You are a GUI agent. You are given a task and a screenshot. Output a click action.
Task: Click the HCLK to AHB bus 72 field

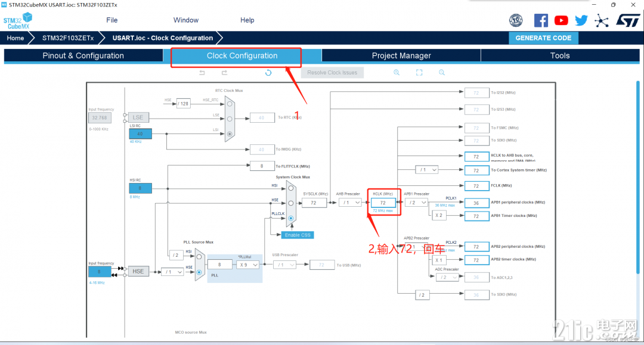point(476,157)
